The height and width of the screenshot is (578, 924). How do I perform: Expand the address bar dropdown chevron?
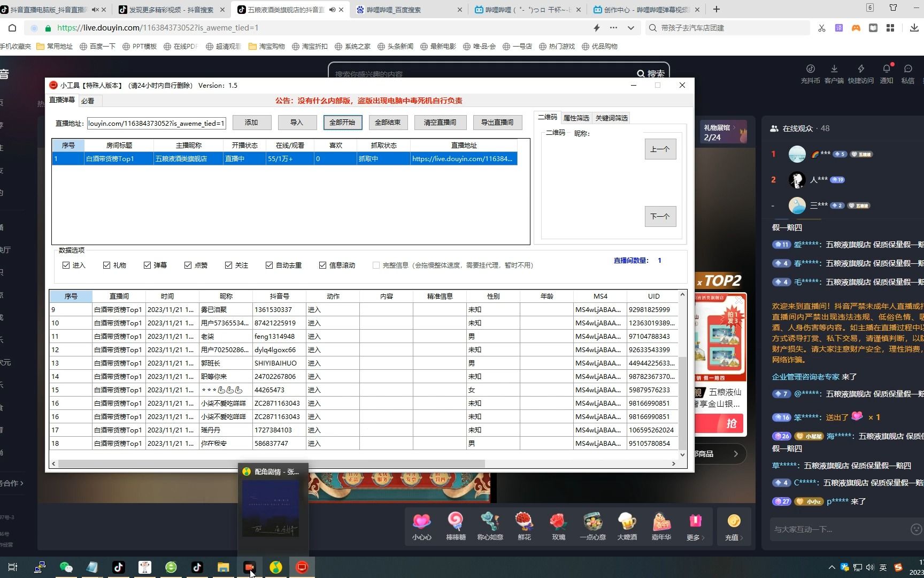point(631,28)
